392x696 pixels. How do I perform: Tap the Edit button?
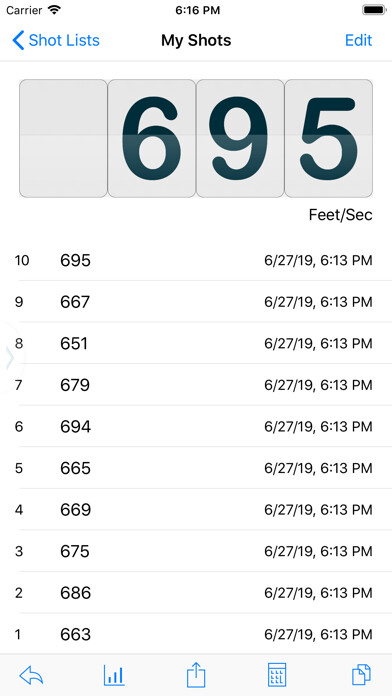358,40
